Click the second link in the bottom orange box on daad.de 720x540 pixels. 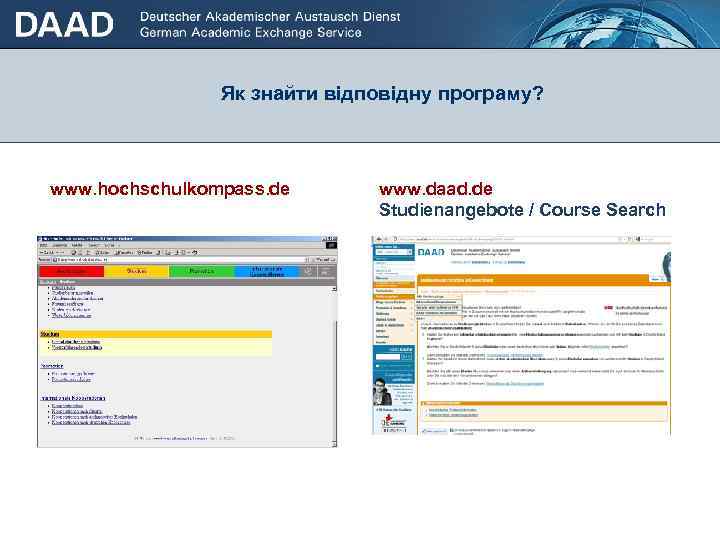pyautogui.click(x=454, y=415)
